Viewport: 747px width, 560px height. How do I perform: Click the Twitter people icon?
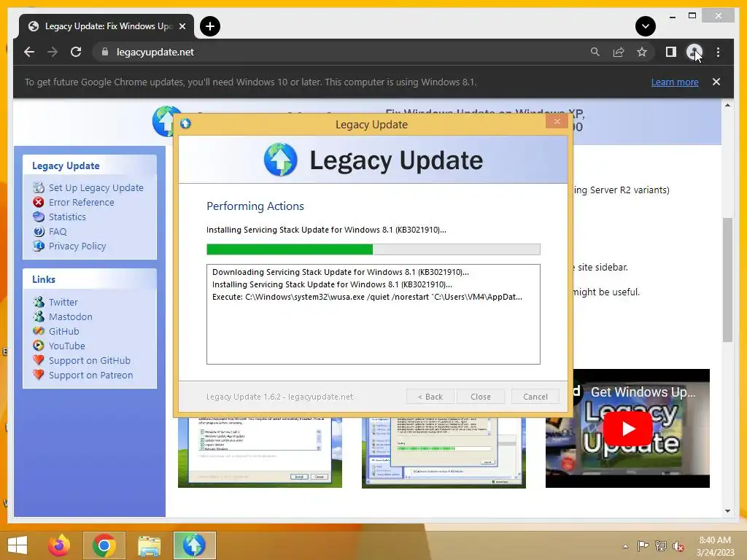point(39,301)
